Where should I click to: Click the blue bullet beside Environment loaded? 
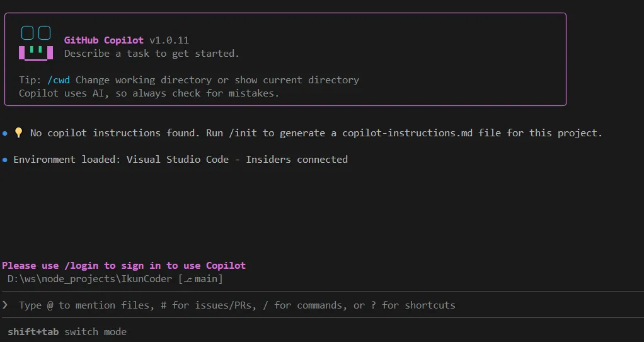5,160
